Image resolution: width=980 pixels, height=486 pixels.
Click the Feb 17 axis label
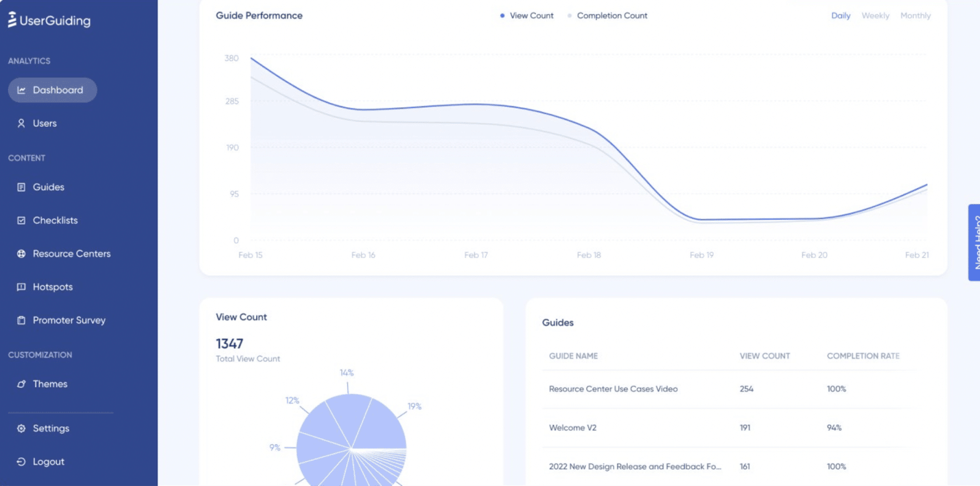tap(476, 255)
